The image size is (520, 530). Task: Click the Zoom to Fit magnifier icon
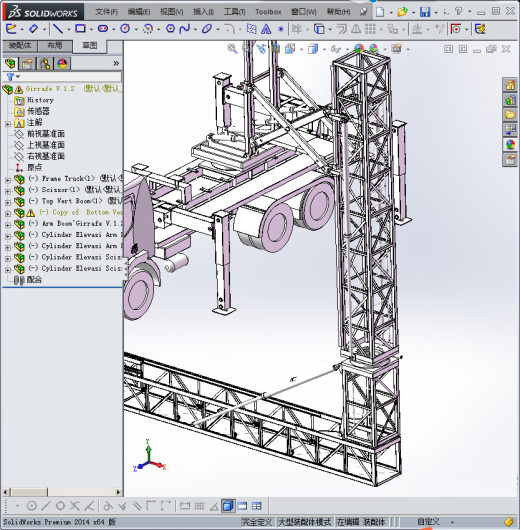(x=232, y=49)
